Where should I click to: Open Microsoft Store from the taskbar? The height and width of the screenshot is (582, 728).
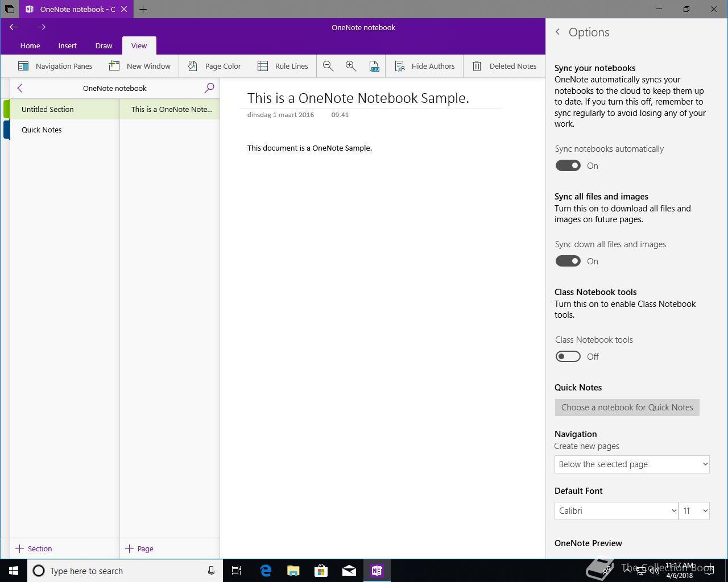[321, 571]
